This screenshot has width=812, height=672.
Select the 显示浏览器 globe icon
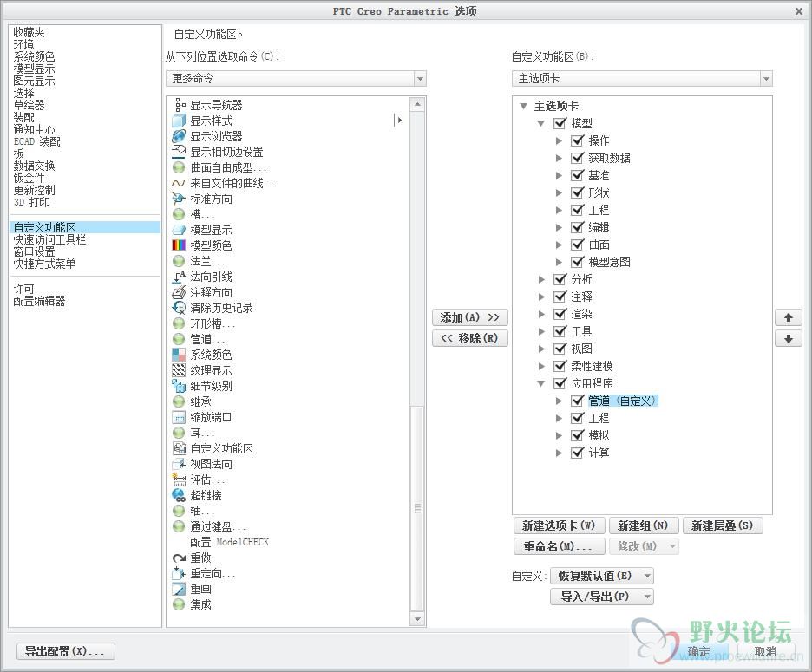[x=179, y=136]
